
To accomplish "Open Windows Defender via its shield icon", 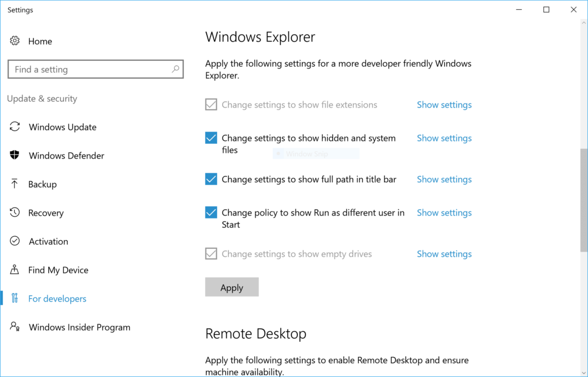I will point(14,155).
